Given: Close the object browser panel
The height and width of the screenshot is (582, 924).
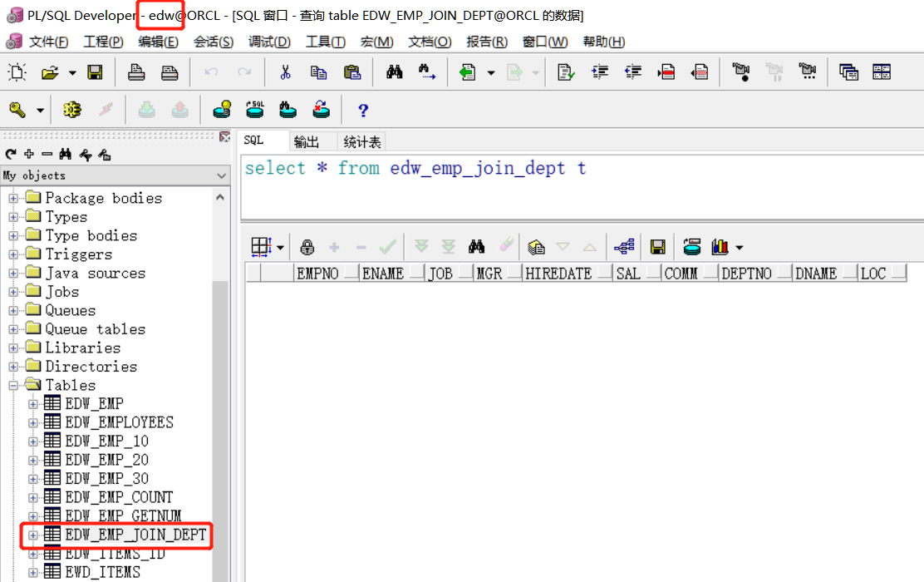Looking at the screenshot, I should tap(224, 137).
